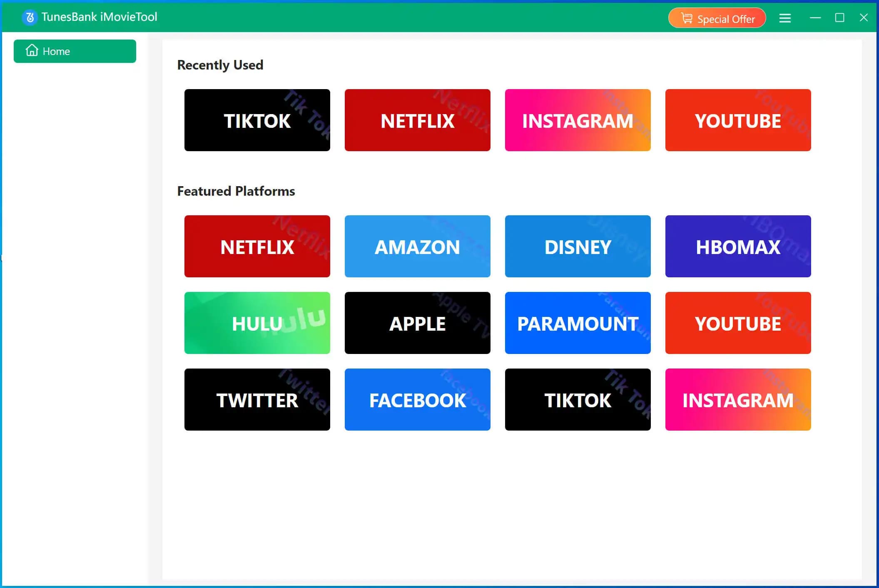
Task: Choose the HBOMAX platform tile
Action: pos(738,247)
